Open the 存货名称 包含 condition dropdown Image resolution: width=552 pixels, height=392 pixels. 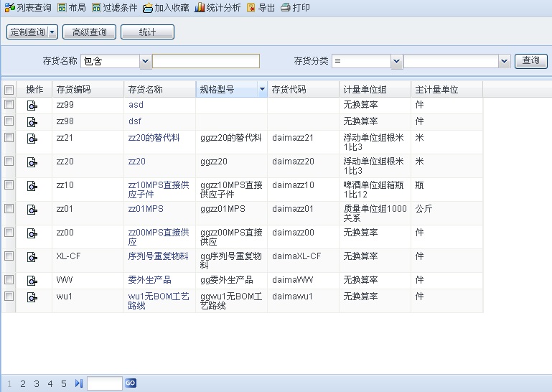(x=144, y=62)
